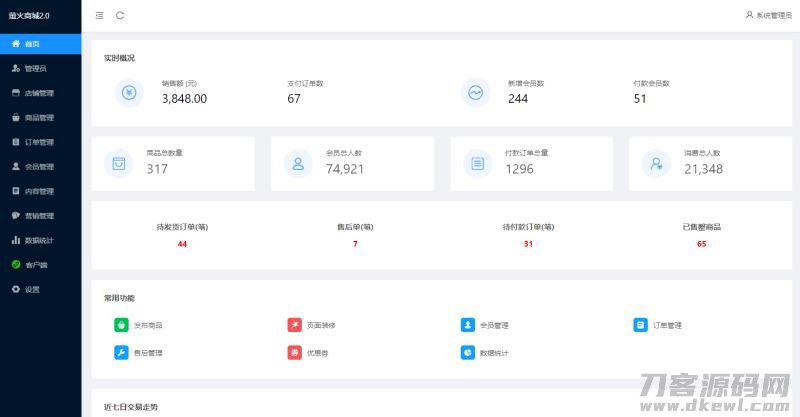
Task: Click the red 44 under 待发货订单
Action: (x=182, y=244)
